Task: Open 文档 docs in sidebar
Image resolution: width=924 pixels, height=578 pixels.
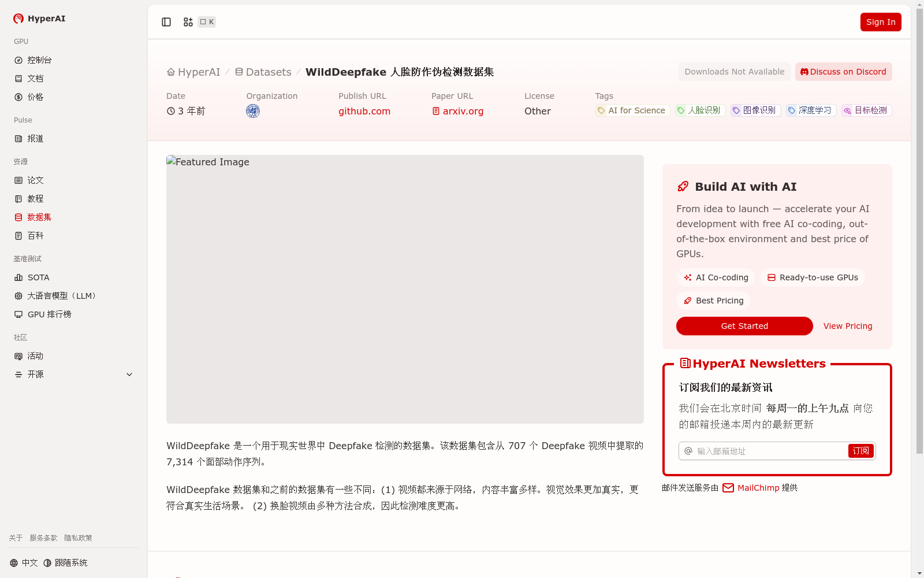Action: [x=74, y=79]
